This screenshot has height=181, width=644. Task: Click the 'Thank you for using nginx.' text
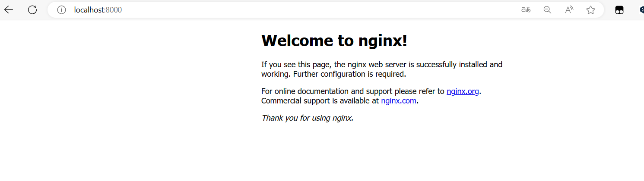[308, 118]
